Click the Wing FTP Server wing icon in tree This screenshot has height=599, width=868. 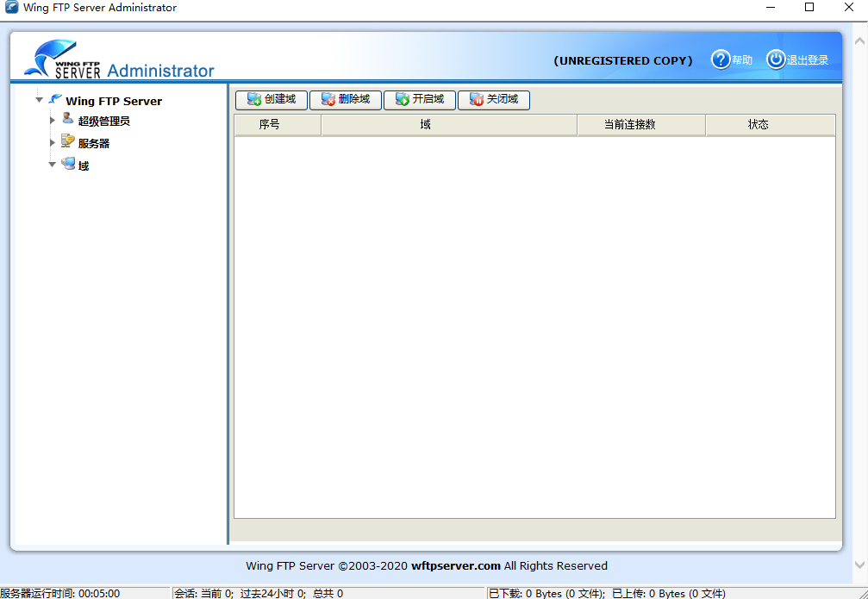click(x=55, y=99)
